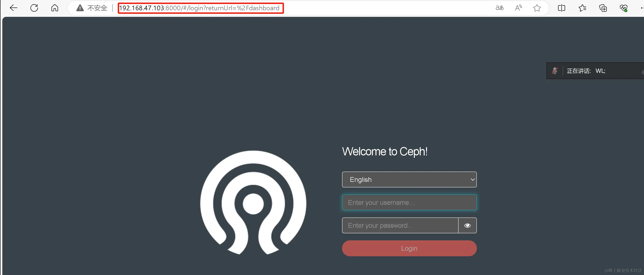Open browser collections icon
The image size is (644, 275).
[x=603, y=8]
